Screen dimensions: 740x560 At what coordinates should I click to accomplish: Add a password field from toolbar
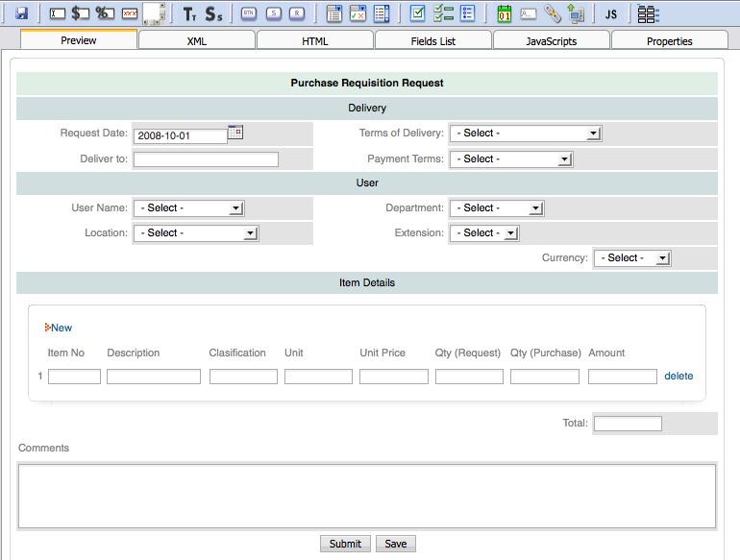coord(130,13)
